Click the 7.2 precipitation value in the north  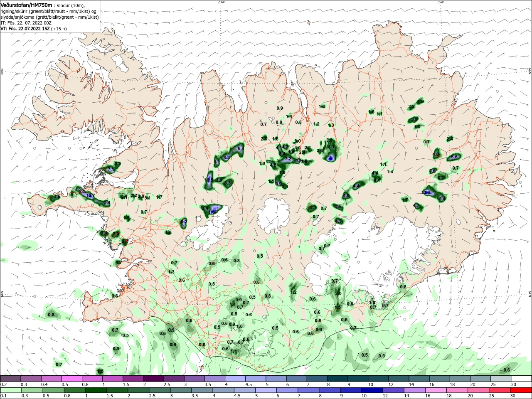pyautogui.click(x=288, y=159)
